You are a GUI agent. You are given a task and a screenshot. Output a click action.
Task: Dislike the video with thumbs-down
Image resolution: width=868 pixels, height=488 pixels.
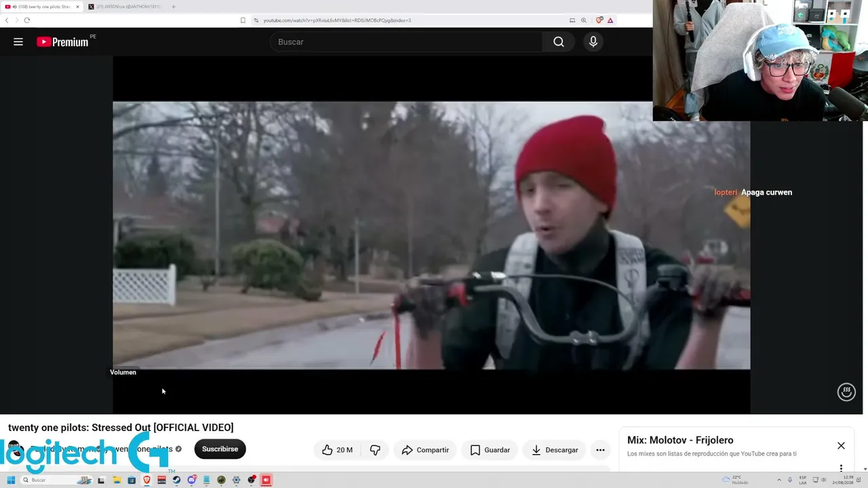(x=375, y=449)
